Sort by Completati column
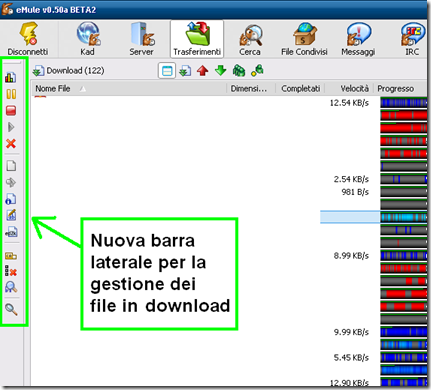The height and width of the screenshot is (390, 431). pyautogui.click(x=300, y=89)
